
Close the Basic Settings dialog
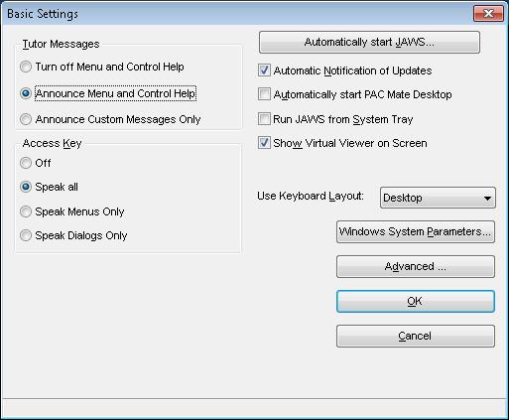pyautogui.click(x=488, y=13)
